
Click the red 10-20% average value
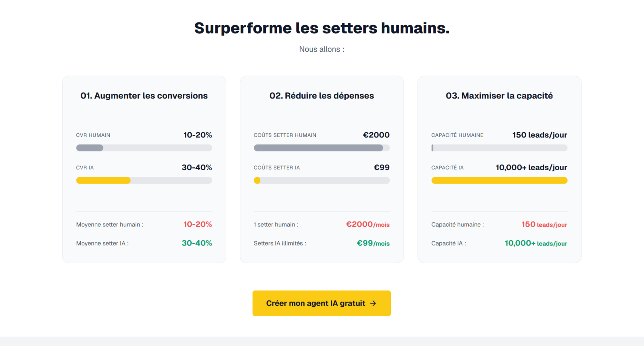click(197, 224)
